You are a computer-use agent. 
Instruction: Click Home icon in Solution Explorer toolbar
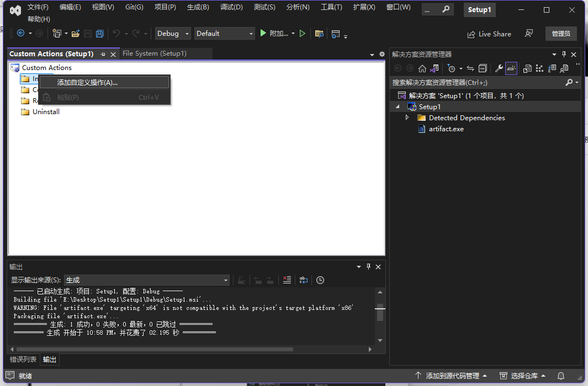[422, 68]
